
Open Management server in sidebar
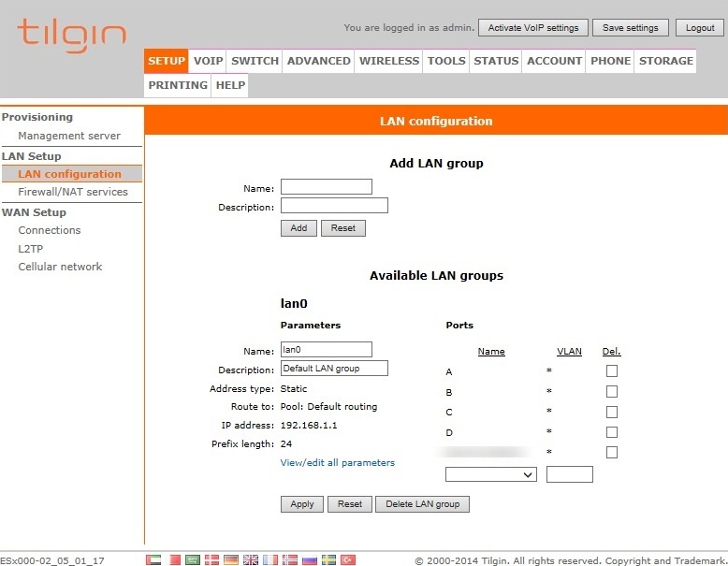(69, 136)
